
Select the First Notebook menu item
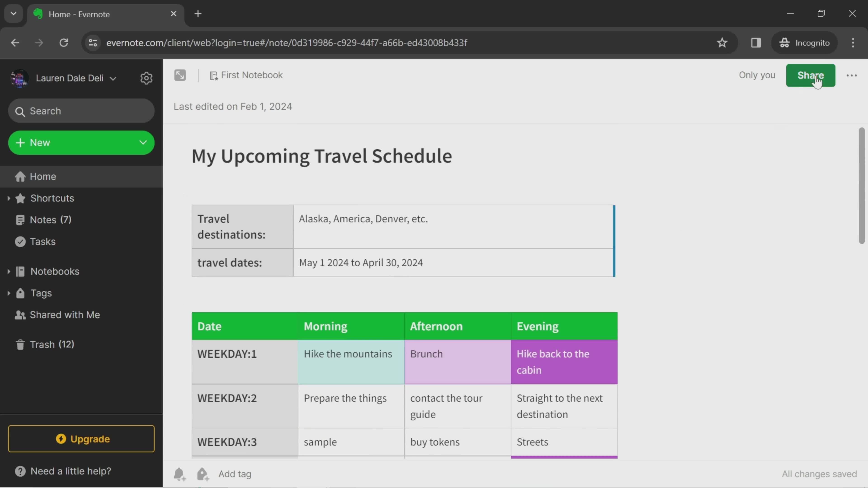pyautogui.click(x=251, y=75)
